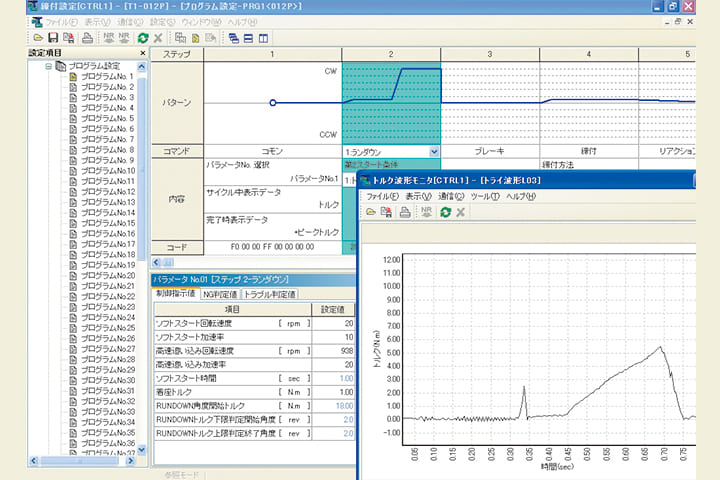
Task: Open the ツール menu in waveform monitor
Action: pyautogui.click(x=485, y=197)
